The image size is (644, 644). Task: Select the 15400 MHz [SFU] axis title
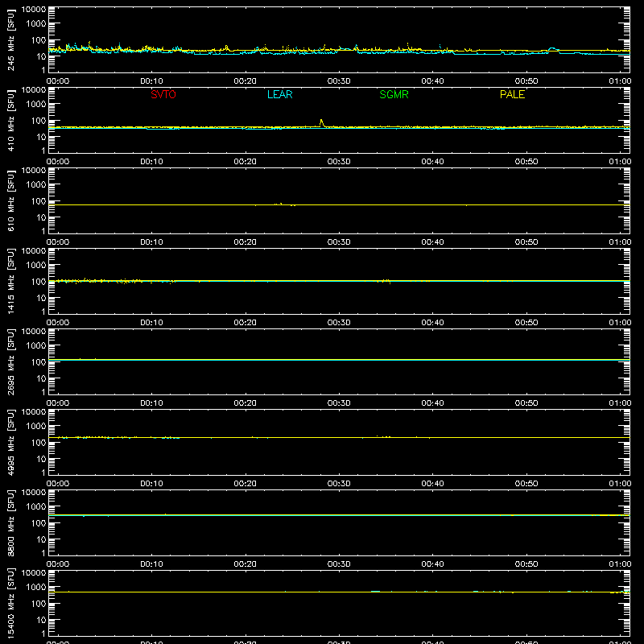coord(10,603)
